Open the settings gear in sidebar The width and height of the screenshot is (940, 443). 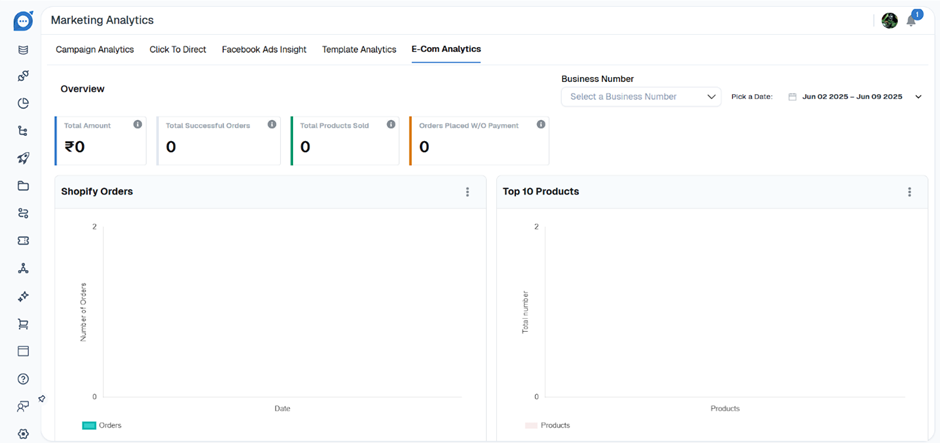pyautogui.click(x=23, y=434)
